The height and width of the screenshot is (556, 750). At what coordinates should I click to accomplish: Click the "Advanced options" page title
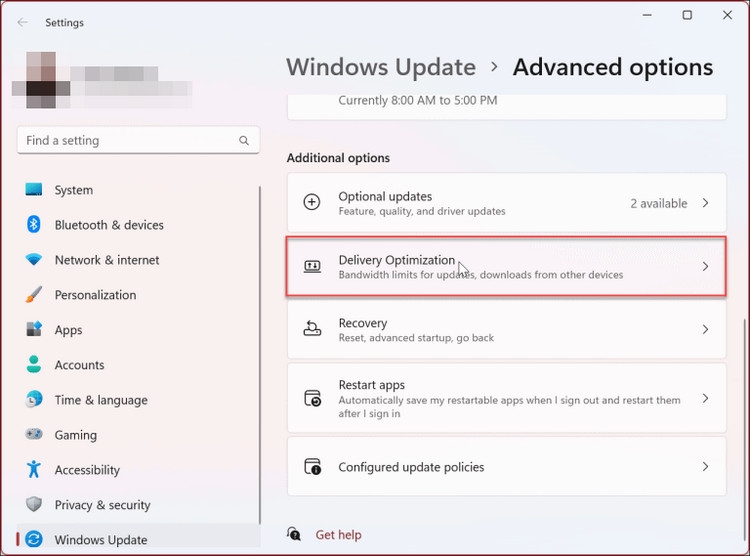[613, 67]
